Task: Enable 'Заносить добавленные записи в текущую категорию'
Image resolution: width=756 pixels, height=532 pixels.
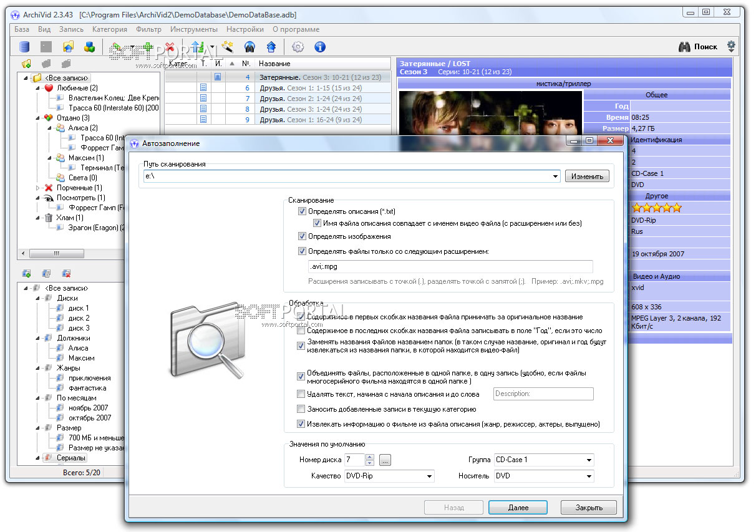Action: pos(302,409)
